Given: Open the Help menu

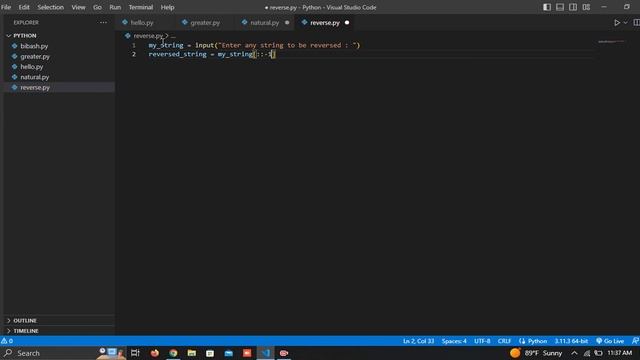Looking at the screenshot, I should click(167, 7).
